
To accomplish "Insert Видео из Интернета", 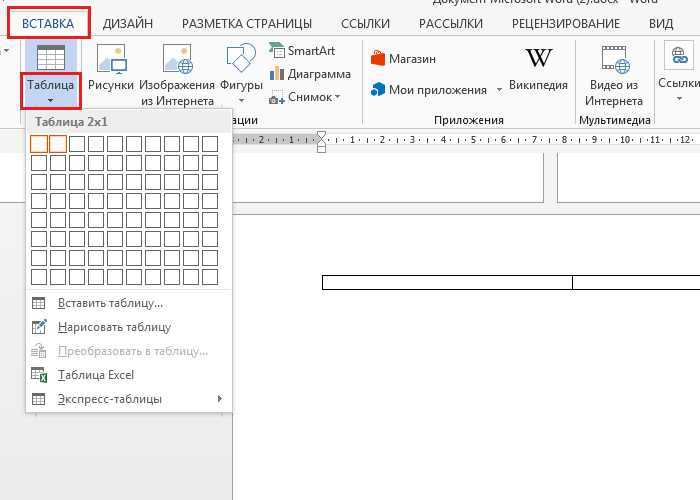I will 614,76.
